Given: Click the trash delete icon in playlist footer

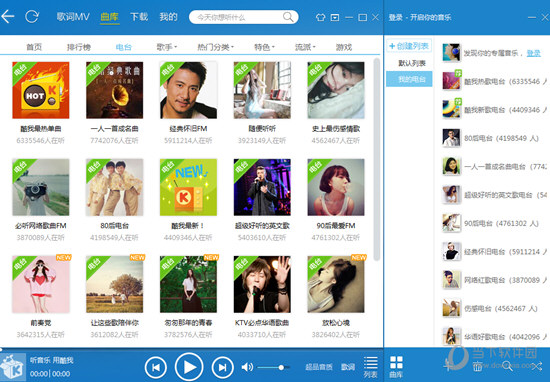Looking at the screenshot, I should pyautogui.click(x=477, y=366).
